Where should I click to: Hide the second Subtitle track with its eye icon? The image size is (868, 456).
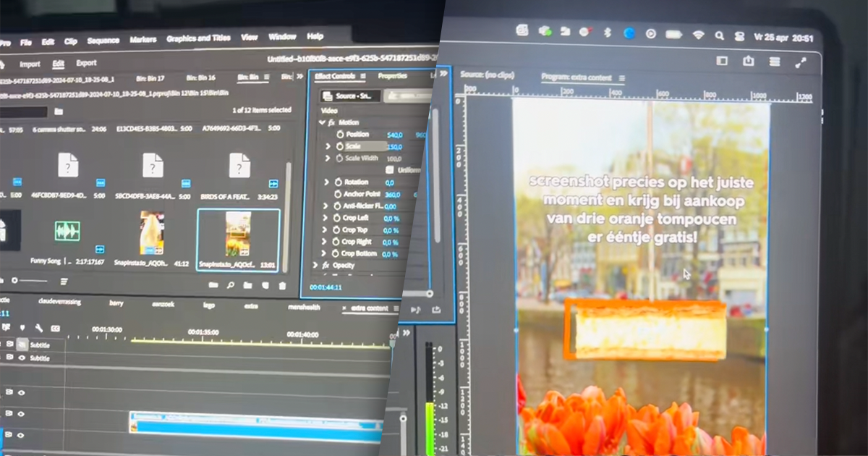point(22,358)
